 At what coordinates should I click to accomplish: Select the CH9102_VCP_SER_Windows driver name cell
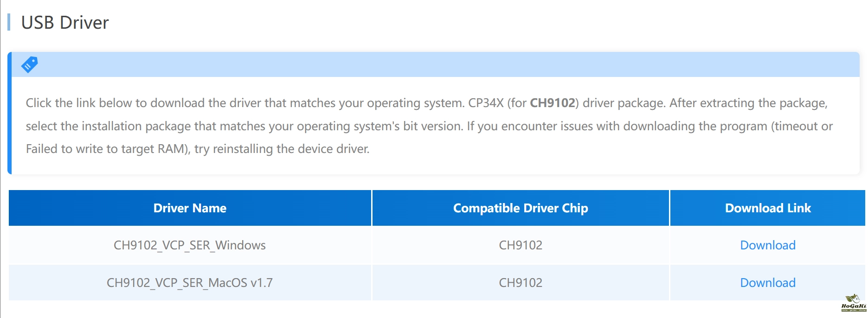coord(190,245)
